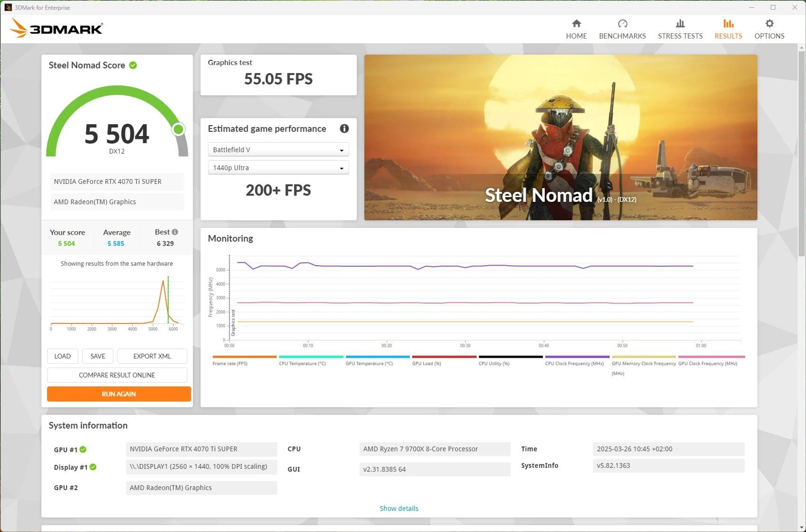The width and height of the screenshot is (806, 532).
Task: Open the Battlefield V game dropdown
Action: 278,149
